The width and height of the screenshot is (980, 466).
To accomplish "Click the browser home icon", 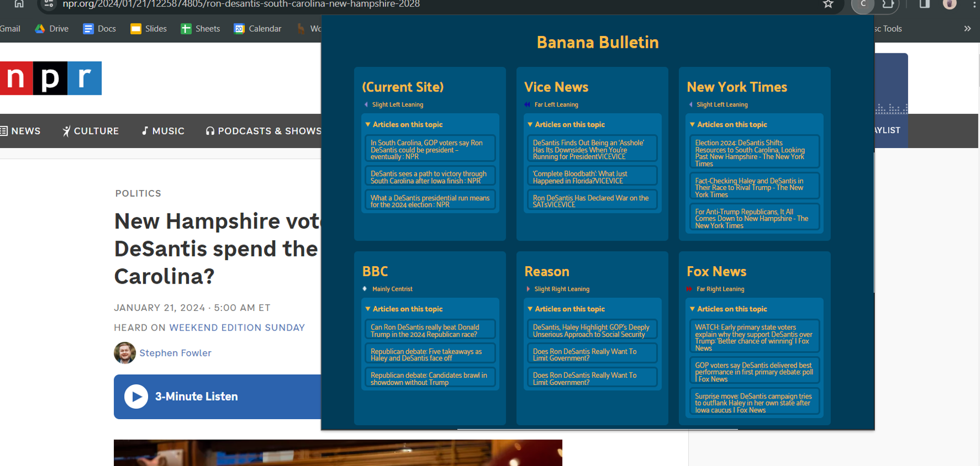I will click(19, 4).
